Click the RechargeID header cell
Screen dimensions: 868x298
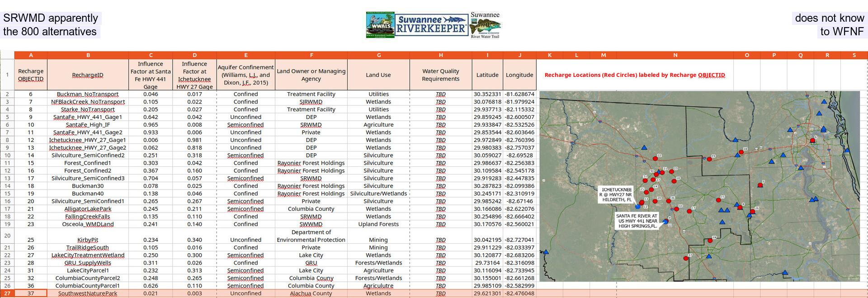coord(88,75)
